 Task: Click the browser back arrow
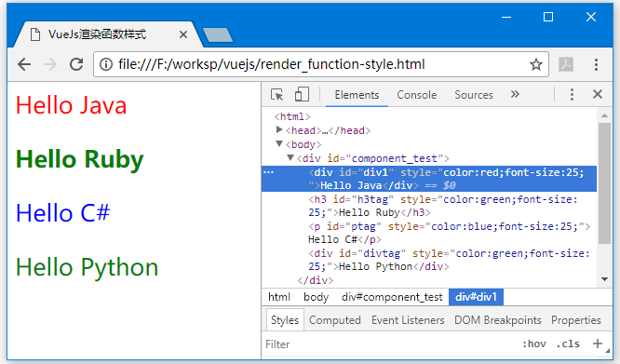24,64
